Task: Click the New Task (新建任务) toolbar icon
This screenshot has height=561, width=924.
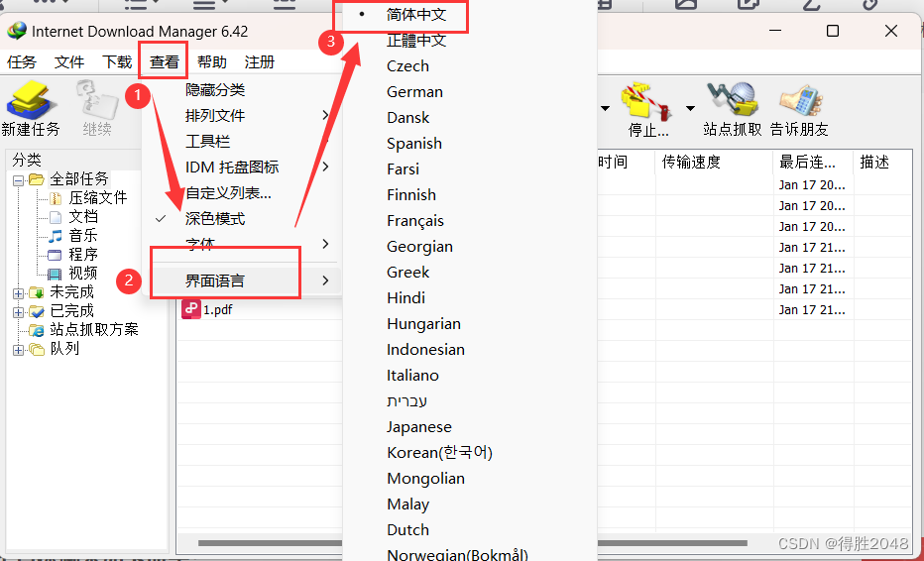Action: 31,101
